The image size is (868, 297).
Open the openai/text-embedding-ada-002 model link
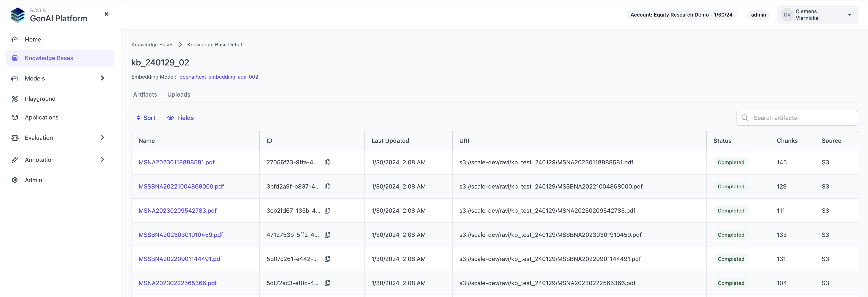(x=219, y=77)
